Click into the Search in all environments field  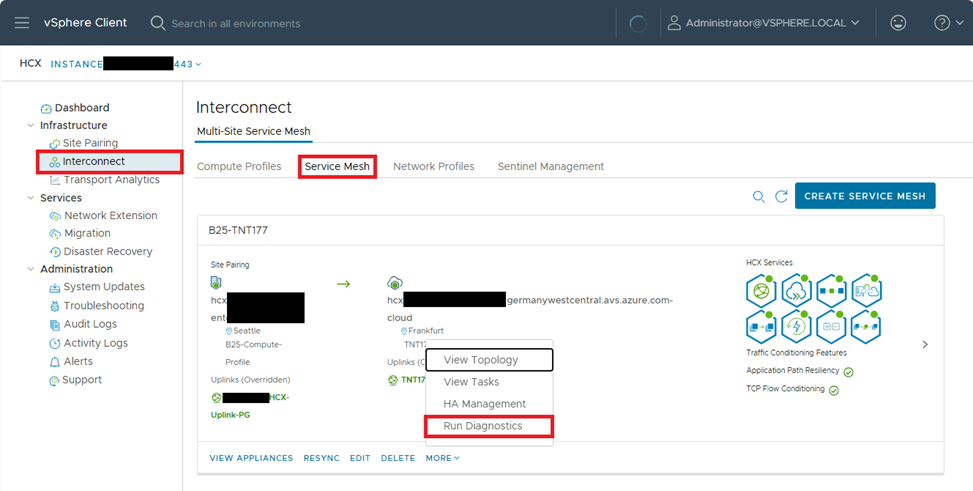point(236,24)
